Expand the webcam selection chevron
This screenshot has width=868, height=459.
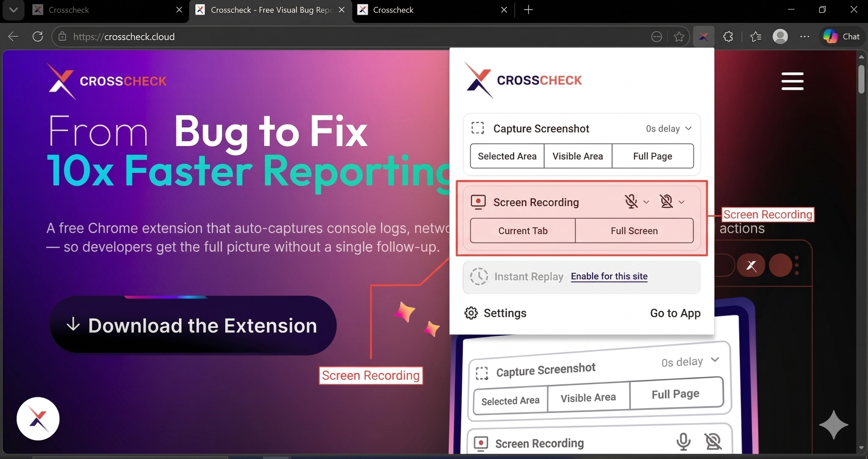pos(682,202)
